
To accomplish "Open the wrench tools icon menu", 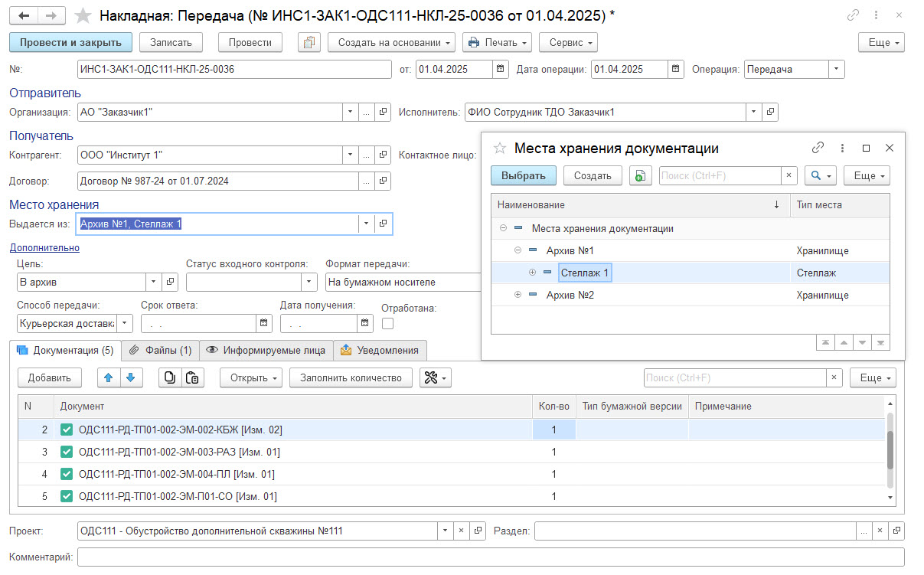I will tap(435, 377).
